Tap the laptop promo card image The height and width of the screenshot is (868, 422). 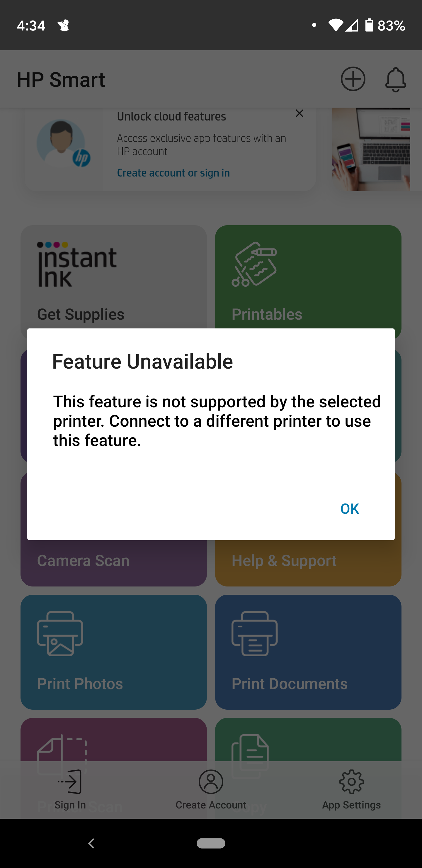pos(371,149)
